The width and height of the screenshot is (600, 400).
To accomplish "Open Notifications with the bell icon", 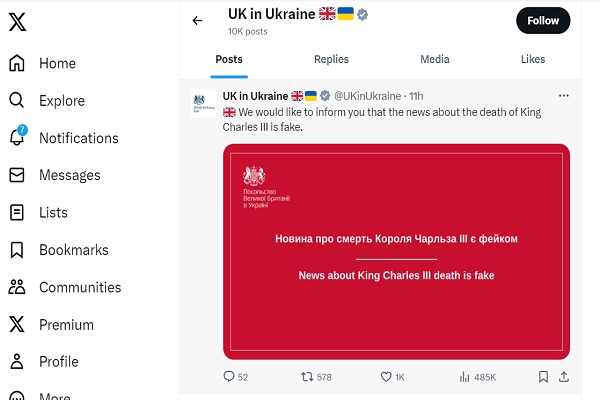I will [x=17, y=136].
